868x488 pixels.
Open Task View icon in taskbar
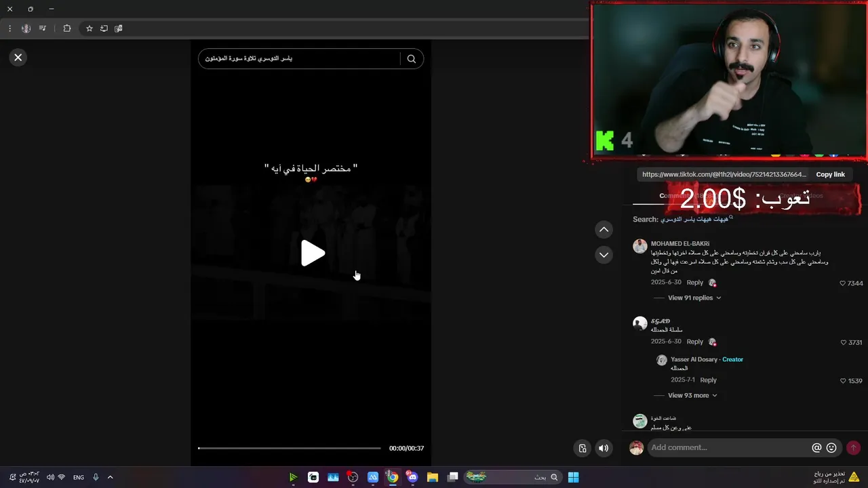coord(452,477)
